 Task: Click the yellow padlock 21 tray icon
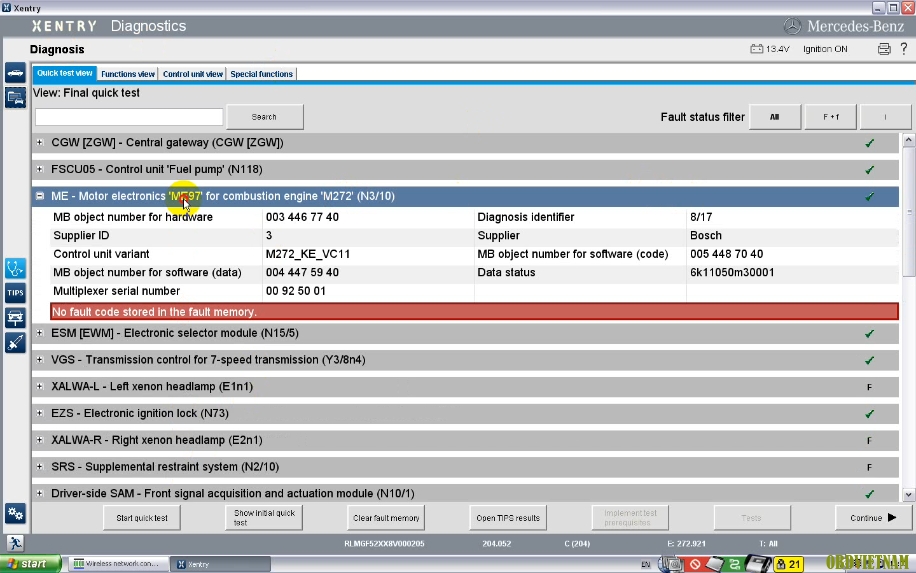tap(789, 564)
